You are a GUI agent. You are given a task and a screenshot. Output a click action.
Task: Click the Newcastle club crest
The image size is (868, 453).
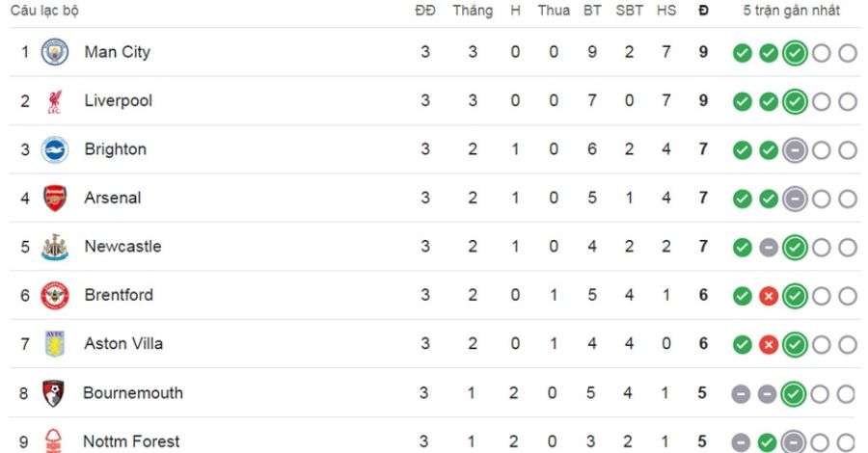(55, 247)
